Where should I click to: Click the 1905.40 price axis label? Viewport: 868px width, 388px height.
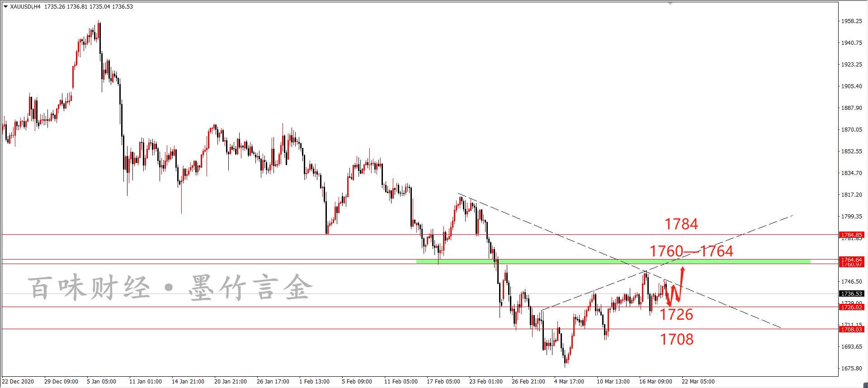[x=851, y=86]
